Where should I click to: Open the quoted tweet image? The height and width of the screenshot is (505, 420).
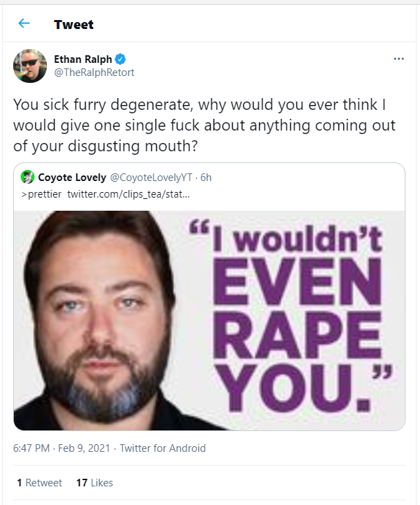pyautogui.click(x=209, y=321)
